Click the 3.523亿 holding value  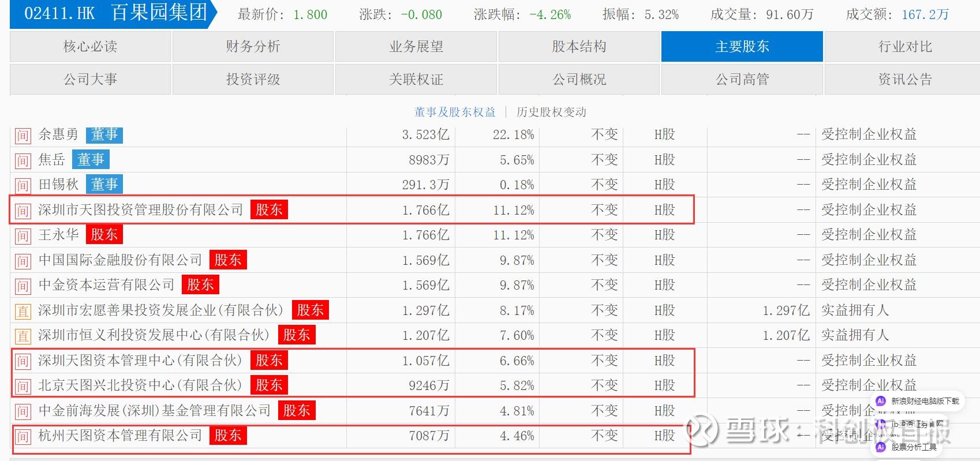[426, 135]
